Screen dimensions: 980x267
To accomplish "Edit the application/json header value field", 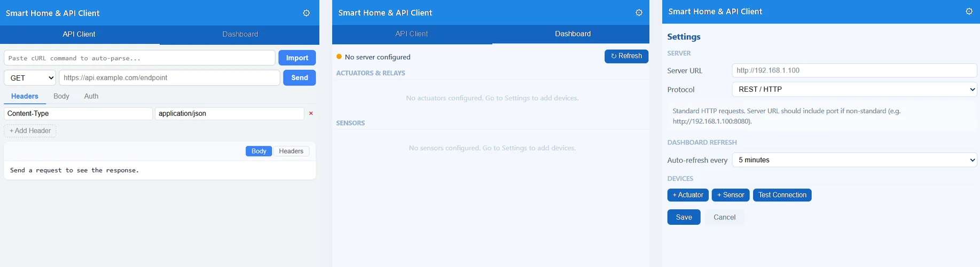I will click(230, 114).
